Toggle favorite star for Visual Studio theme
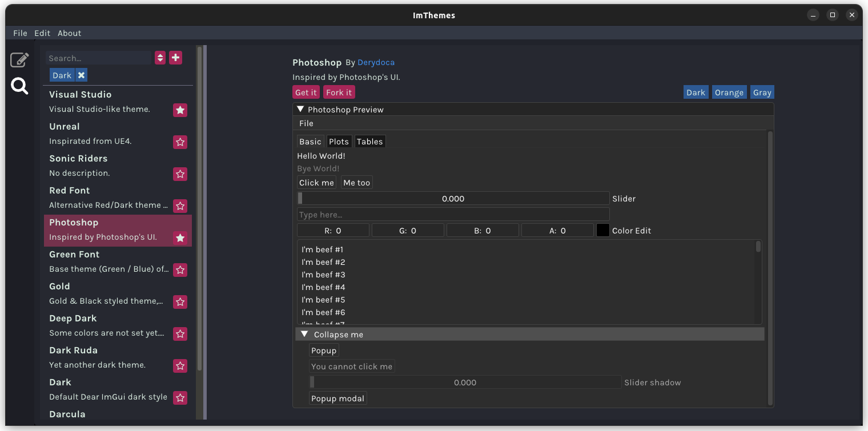The image size is (868, 431). pyautogui.click(x=180, y=110)
